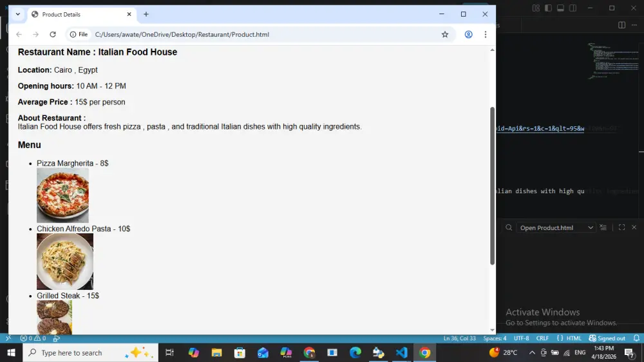644x362 pixels.
Task: Open File Explorer from taskbar
Action: tap(216, 352)
